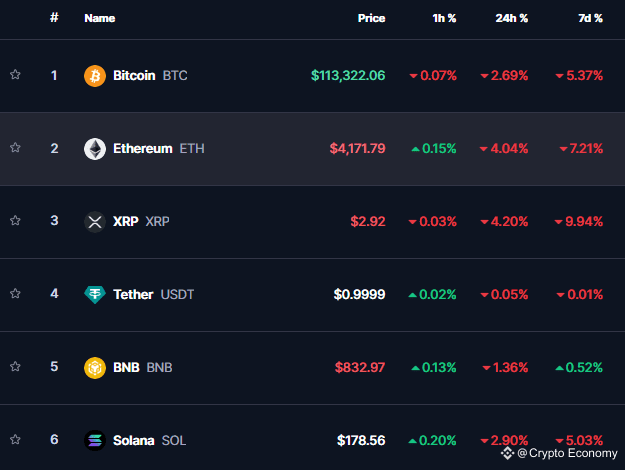Viewport: 625px width, 470px height.
Task: Click the XRP logo icon
Action: click(x=95, y=222)
